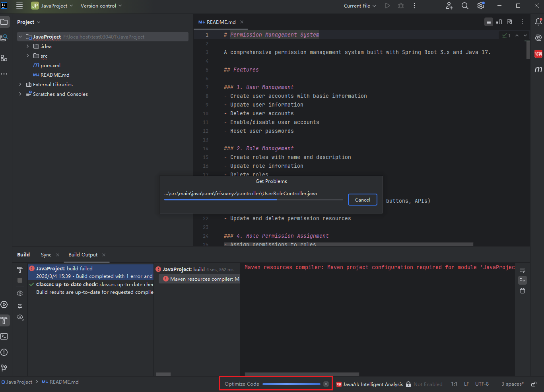Image resolution: width=544 pixels, height=392 pixels.
Task: Select pom.xml in the project tree
Action: [50, 66]
